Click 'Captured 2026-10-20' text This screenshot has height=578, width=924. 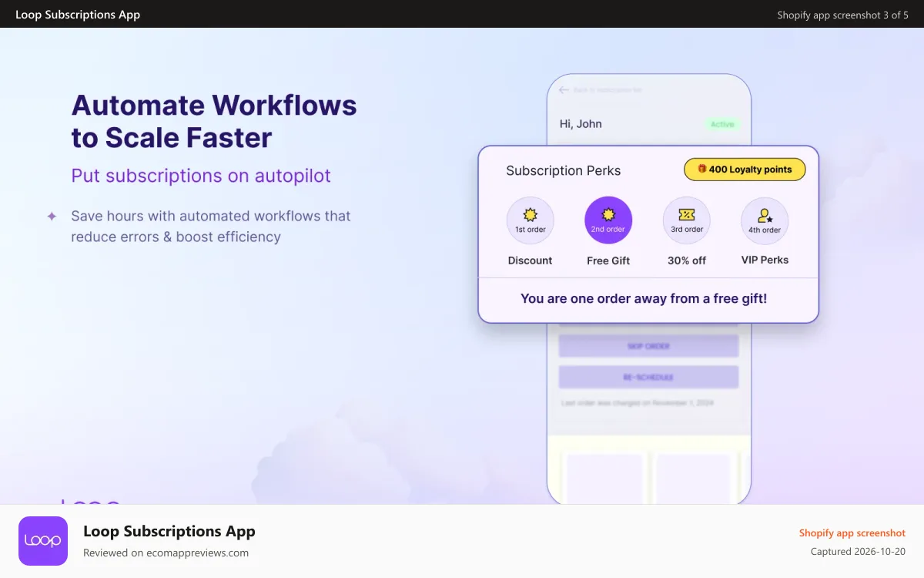pos(858,552)
